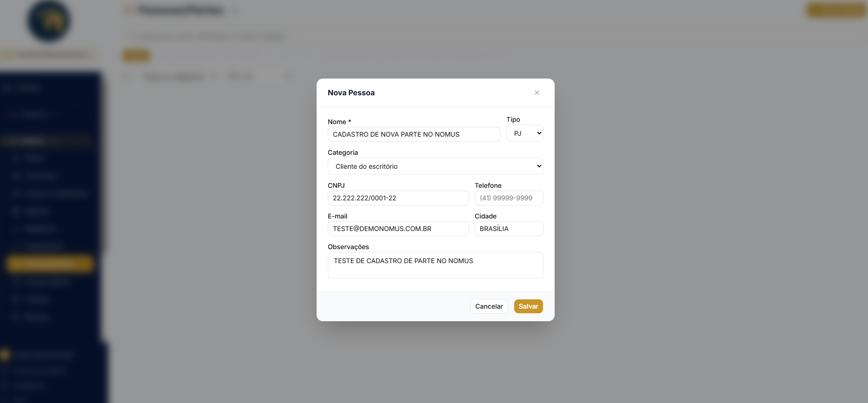Image resolution: width=868 pixels, height=403 pixels.
Task: Save the new person with Salvar
Action: [x=528, y=306]
